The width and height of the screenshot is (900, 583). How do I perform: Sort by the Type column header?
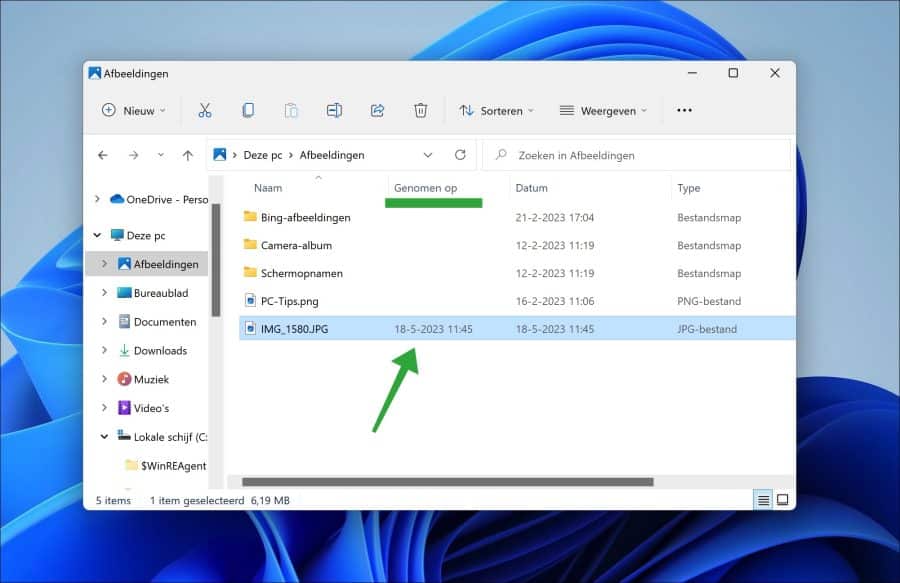(688, 188)
